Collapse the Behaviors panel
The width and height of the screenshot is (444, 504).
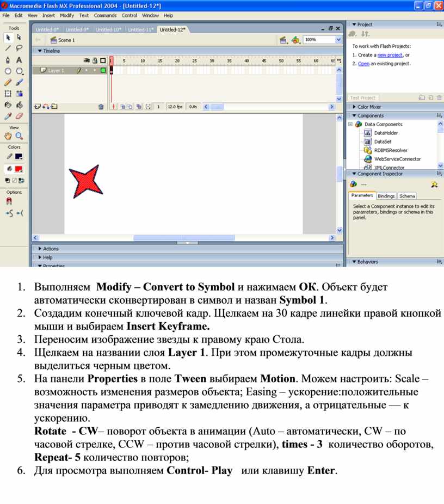tap(354, 262)
